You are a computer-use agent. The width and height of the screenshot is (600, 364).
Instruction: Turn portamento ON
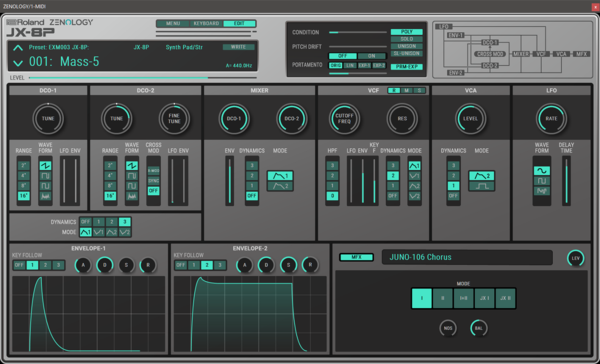(x=372, y=56)
